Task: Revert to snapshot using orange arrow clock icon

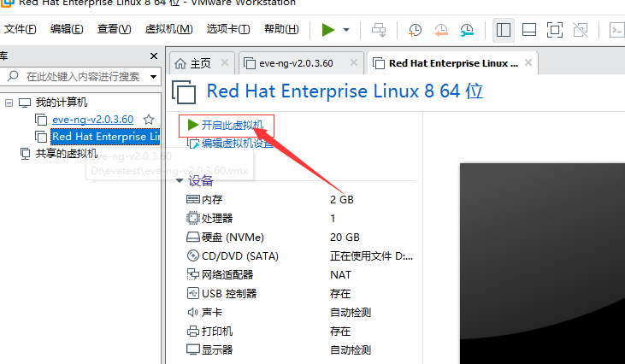Action: (441, 30)
